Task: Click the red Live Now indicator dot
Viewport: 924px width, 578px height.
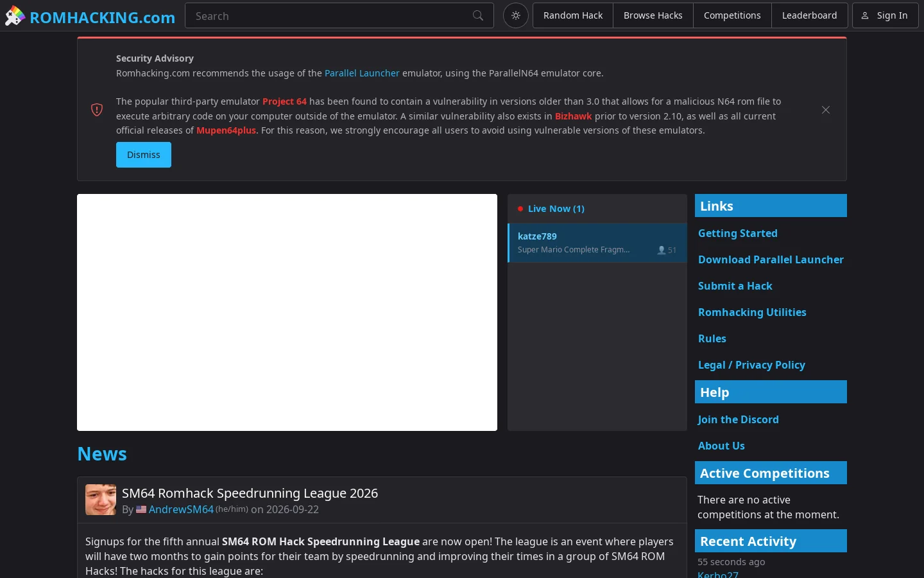Action: click(520, 209)
